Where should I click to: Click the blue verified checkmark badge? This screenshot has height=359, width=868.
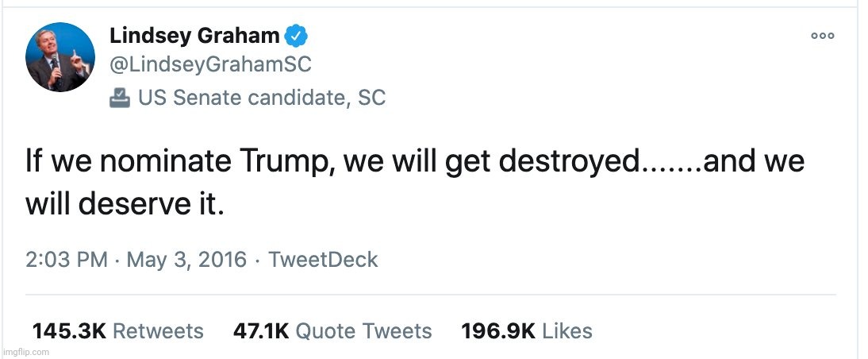pyautogui.click(x=297, y=36)
